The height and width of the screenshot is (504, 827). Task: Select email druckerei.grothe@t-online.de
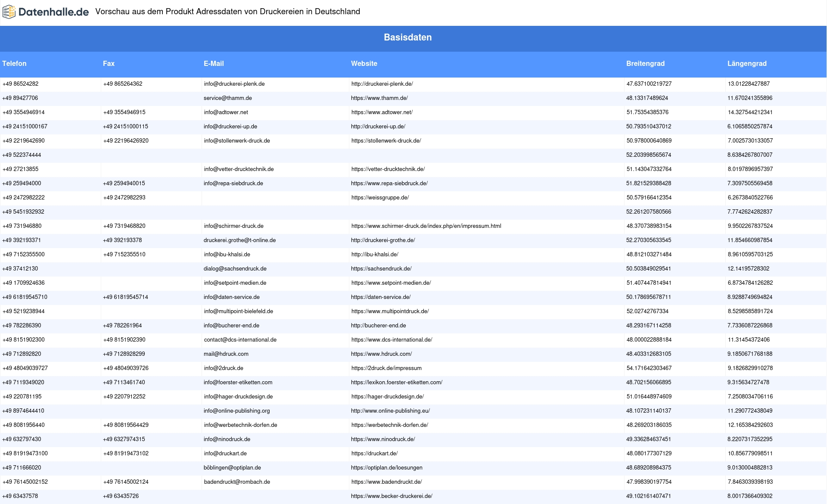pos(240,240)
